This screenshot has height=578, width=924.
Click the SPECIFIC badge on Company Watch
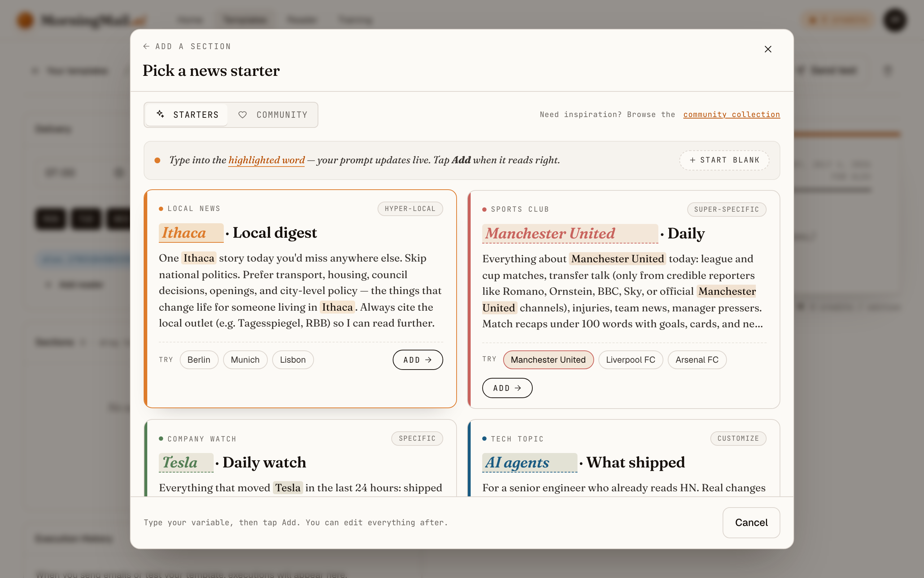coord(417,439)
